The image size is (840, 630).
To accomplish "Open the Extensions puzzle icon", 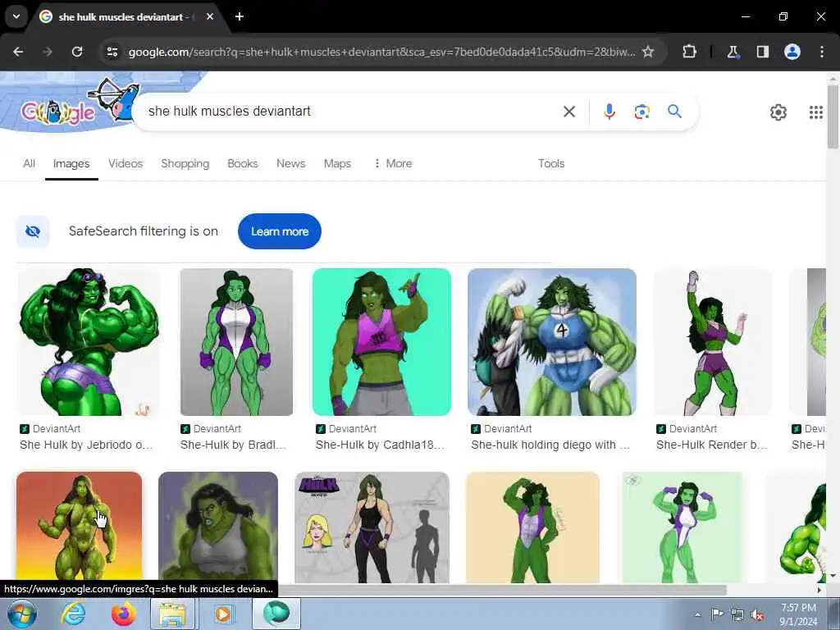I will 689,52.
